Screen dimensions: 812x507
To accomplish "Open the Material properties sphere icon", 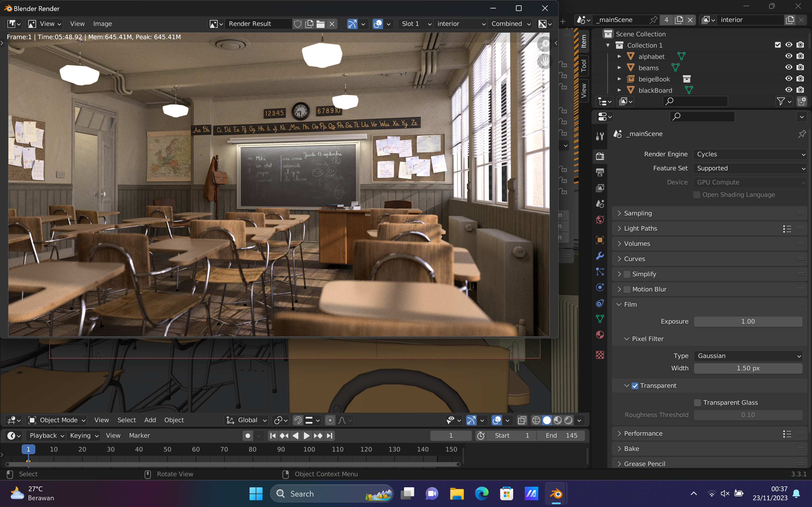I will point(600,335).
